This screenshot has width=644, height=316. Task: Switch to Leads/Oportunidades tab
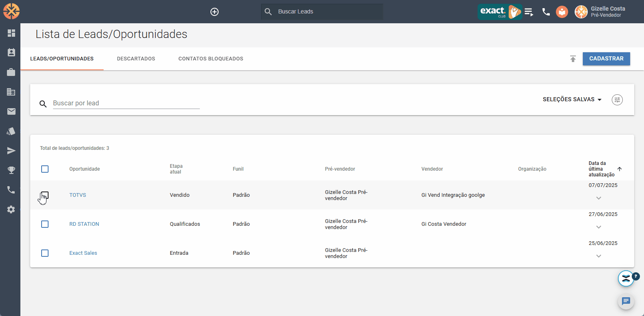(62, 59)
